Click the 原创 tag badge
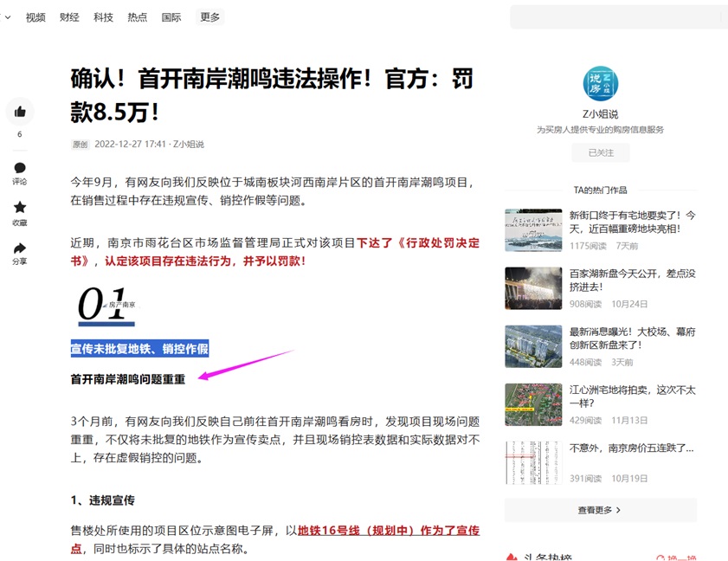This screenshot has height=561, width=728. [80, 145]
